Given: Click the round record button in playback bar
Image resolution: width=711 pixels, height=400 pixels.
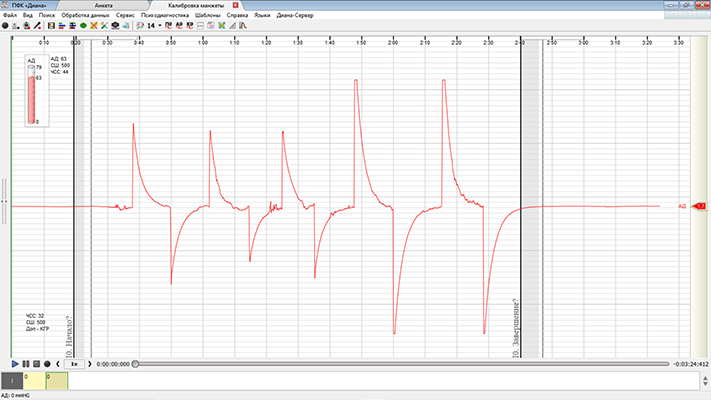Looking at the screenshot, I should coord(47,364).
